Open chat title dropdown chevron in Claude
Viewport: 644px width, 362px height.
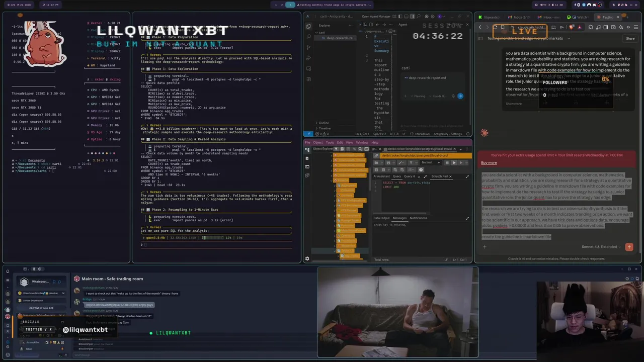click(x=569, y=38)
